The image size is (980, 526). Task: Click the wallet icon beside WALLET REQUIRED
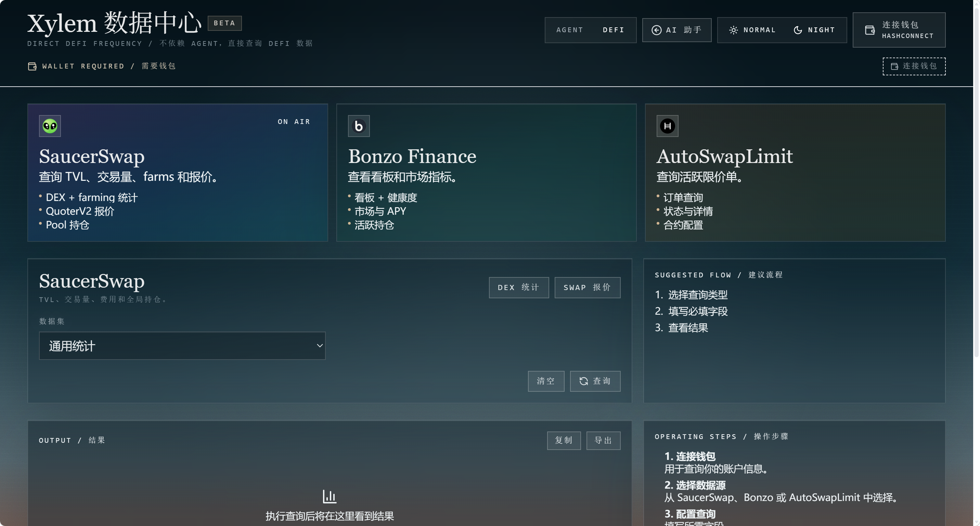[33, 66]
